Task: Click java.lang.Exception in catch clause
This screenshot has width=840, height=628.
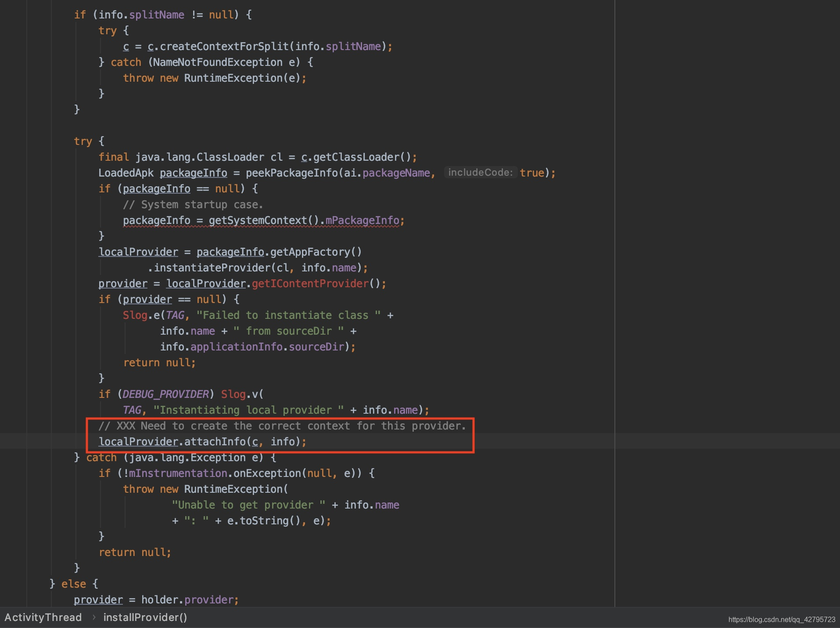Action: point(187,458)
